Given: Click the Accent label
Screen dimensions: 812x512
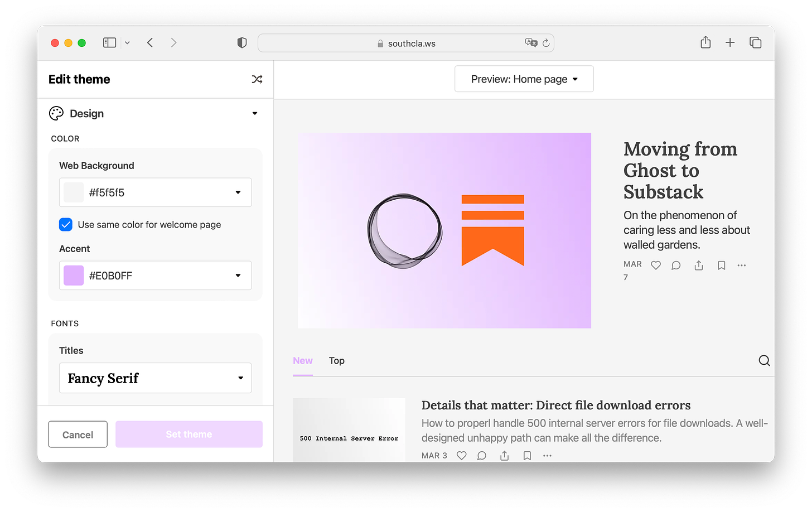Looking at the screenshot, I should (74, 249).
